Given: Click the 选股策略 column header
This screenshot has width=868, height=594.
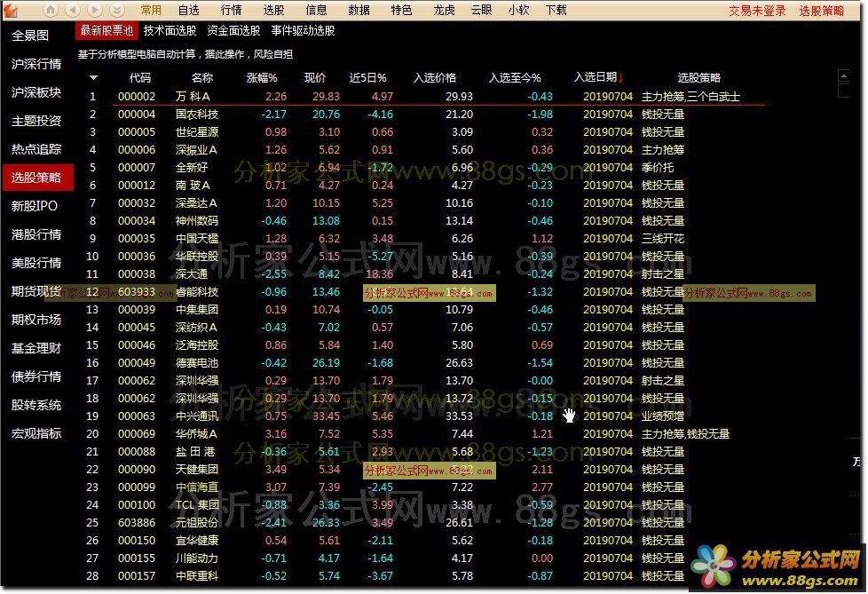Looking at the screenshot, I should (x=699, y=78).
